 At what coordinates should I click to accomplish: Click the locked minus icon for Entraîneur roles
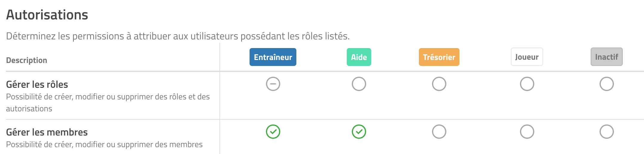click(x=273, y=84)
